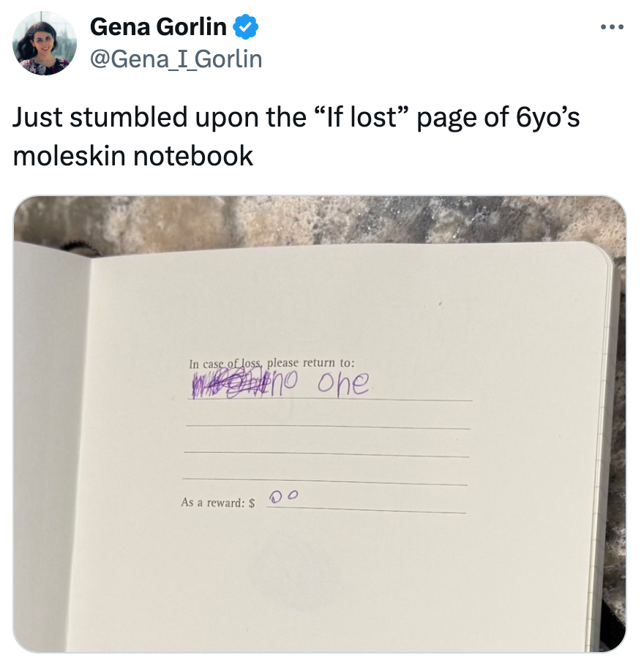The image size is (644, 666).
Task: Click the handwritten purple reward amount
Action: point(283,497)
